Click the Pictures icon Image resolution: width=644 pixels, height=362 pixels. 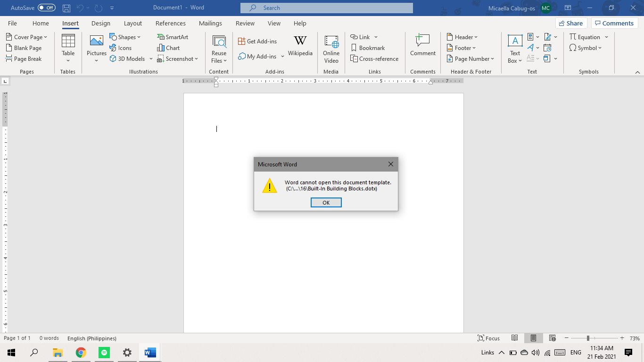pyautogui.click(x=97, y=41)
